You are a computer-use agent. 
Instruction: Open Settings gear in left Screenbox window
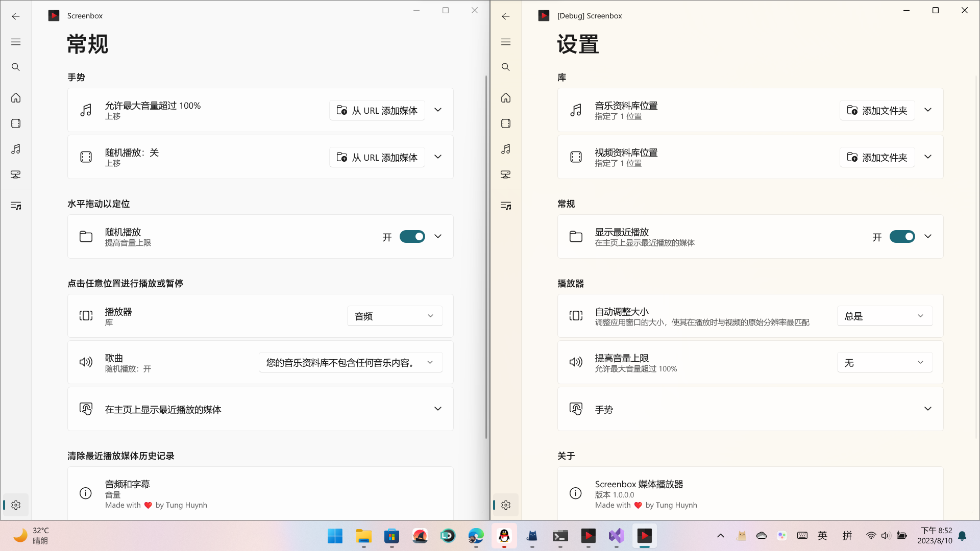[16, 505]
